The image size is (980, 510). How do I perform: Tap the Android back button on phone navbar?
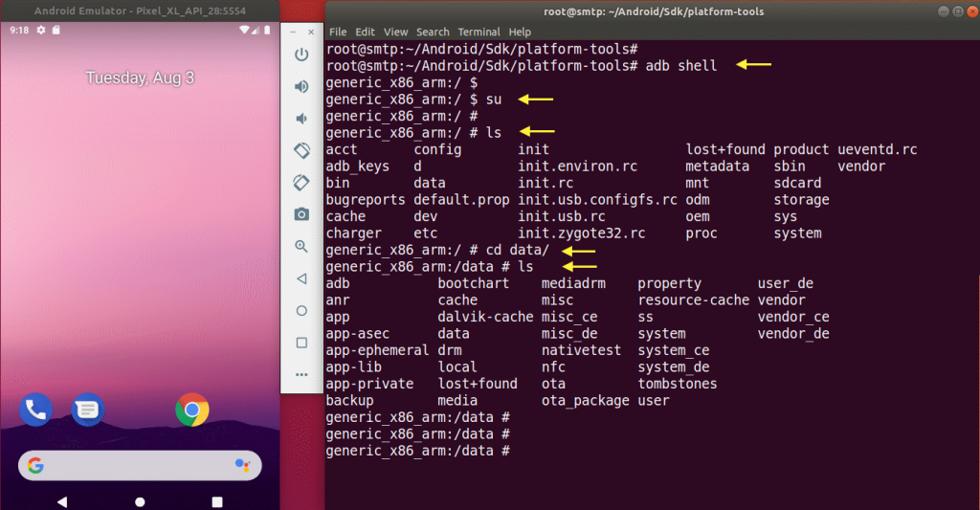click(62, 501)
